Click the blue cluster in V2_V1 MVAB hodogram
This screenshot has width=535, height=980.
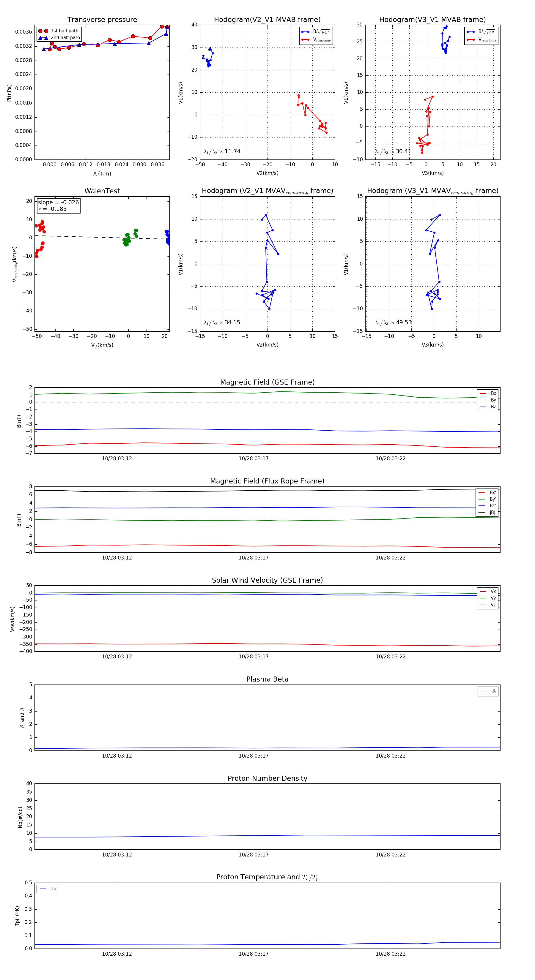tap(207, 57)
